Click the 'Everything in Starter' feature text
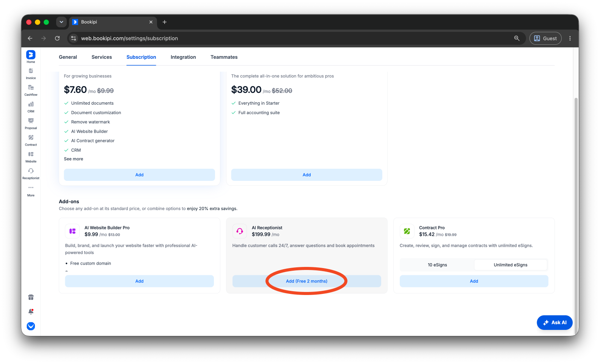Viewport: 600px width, 364px height. [259, 103]
